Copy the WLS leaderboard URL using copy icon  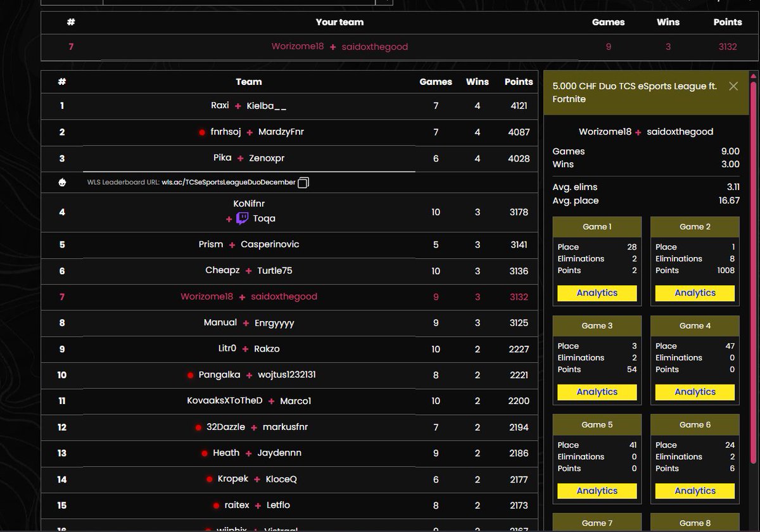coord(303,182)
